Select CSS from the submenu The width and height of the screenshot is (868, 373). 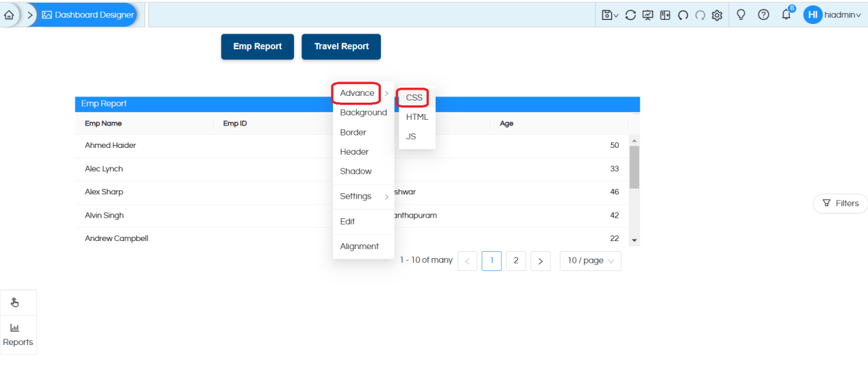(414, 98)
